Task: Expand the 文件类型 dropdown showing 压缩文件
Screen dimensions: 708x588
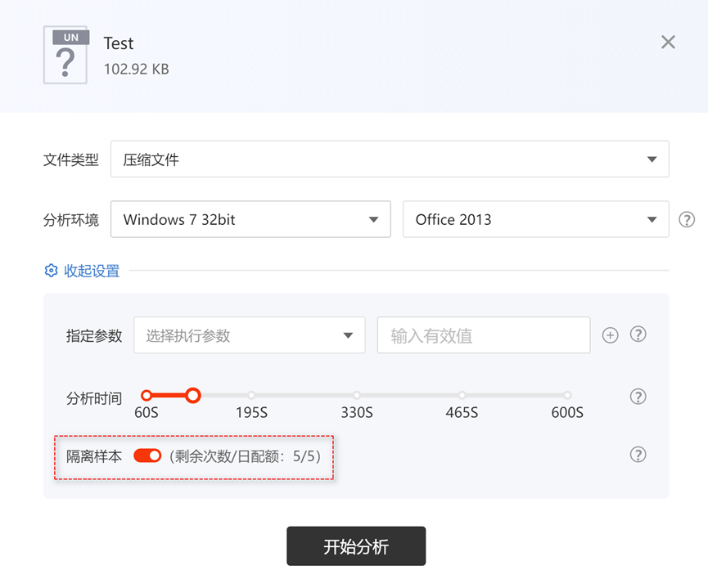Action: tap(390, 159)
